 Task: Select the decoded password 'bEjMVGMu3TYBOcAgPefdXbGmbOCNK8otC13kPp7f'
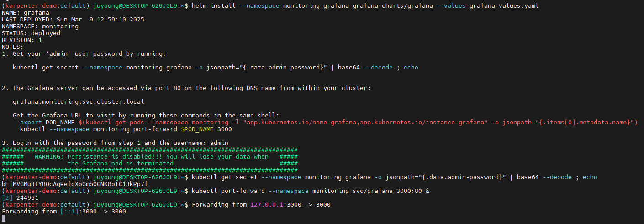75,184
